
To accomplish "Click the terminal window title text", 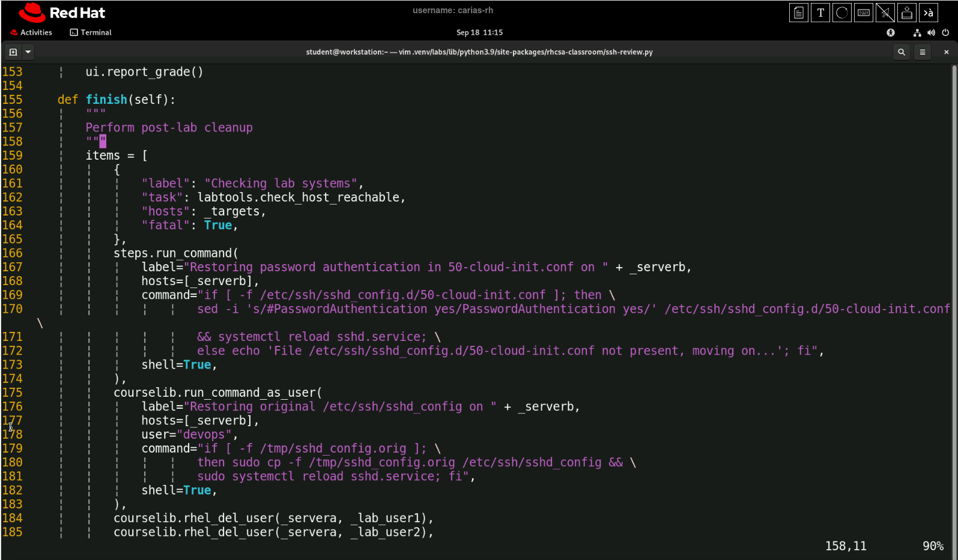I will click(479, 52).
